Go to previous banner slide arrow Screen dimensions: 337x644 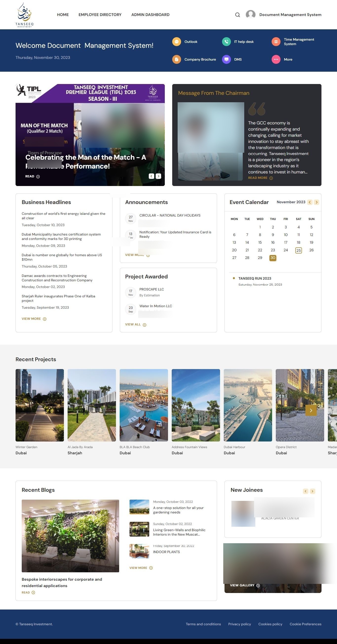[151, 176]
